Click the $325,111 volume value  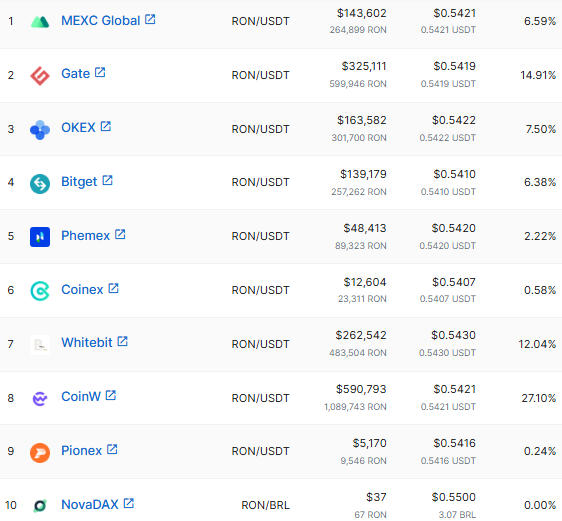click(x=364, y=66)
